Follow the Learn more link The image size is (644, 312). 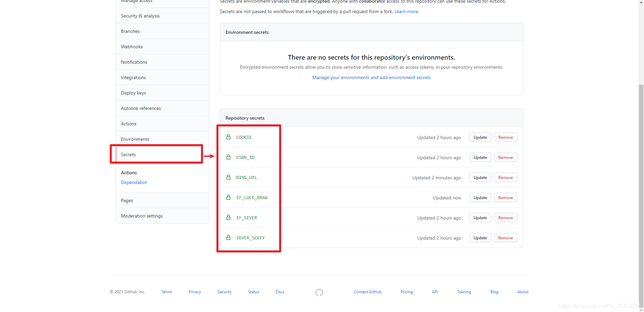tap(406, 11)
